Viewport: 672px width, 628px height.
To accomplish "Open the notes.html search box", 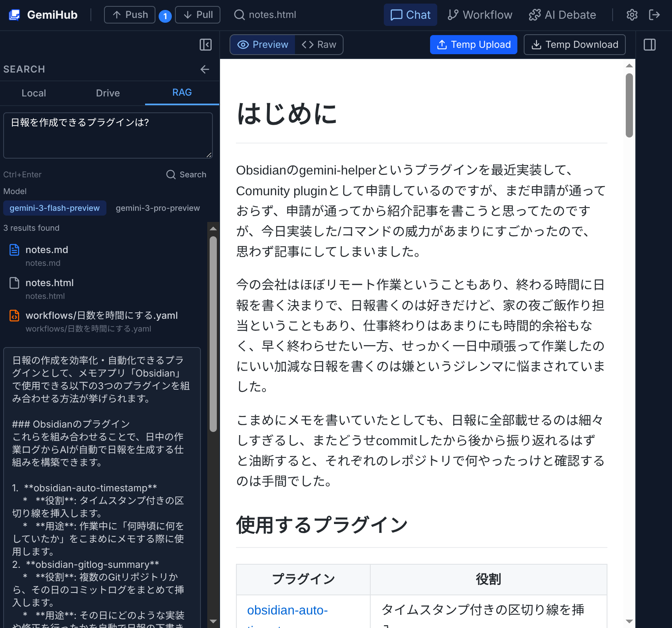I will pyautogui.click(x=265, y=15).
